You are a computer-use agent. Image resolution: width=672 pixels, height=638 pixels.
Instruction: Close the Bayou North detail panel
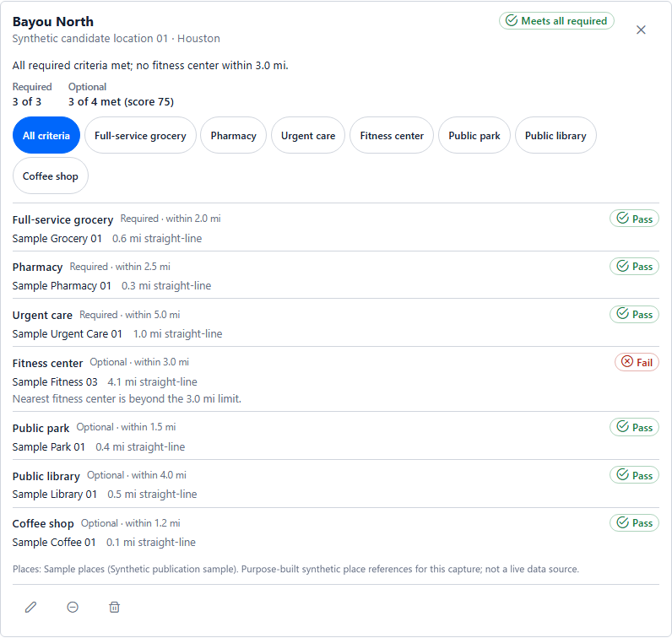[641, 30]
